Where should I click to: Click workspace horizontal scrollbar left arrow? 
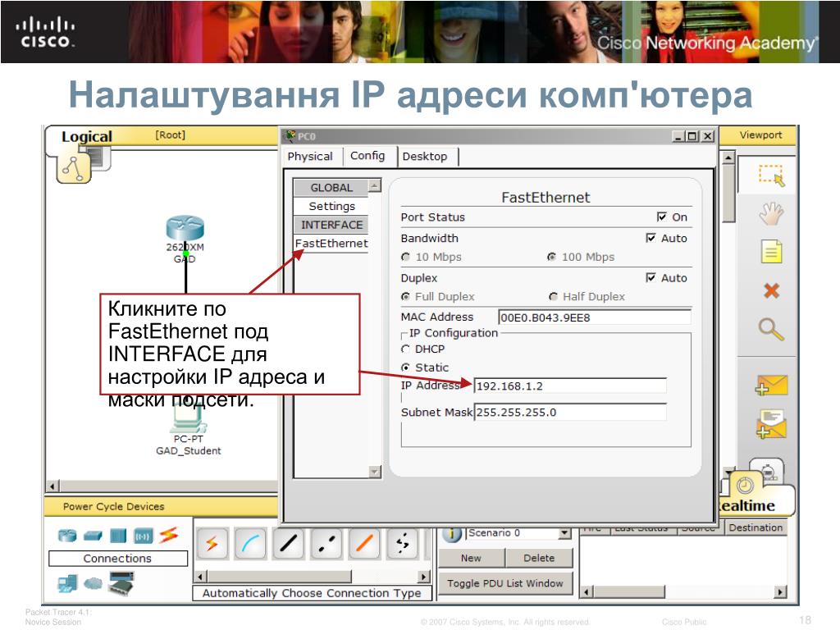point(53,486)
